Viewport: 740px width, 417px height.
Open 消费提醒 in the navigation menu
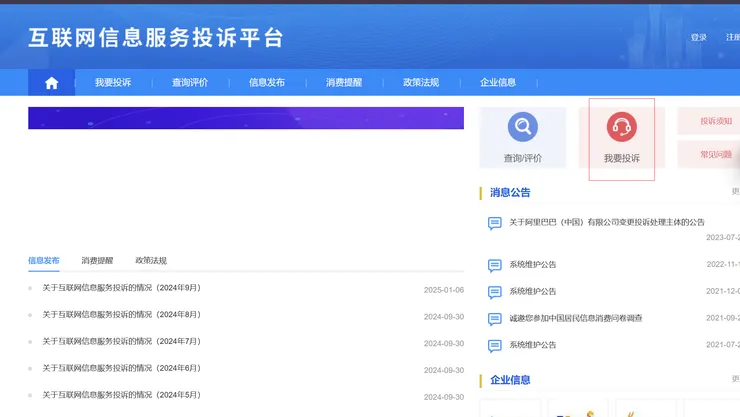(344, 83)
